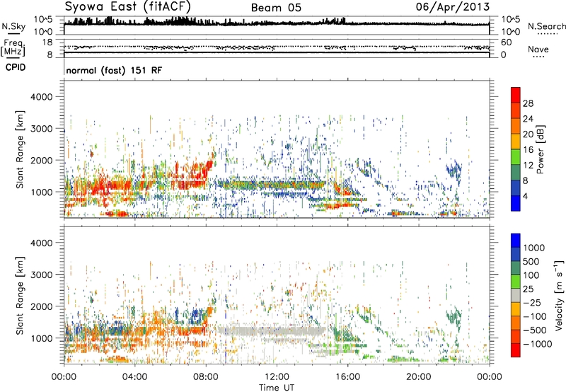Pick the red top segment of Power colorbar
Image resolution: width=566 pixels, height=392 pixels.
coord(516,95)
